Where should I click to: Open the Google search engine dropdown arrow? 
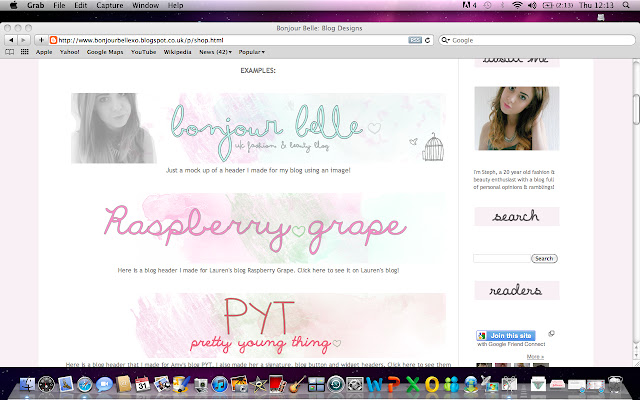(x=446, y=40)
